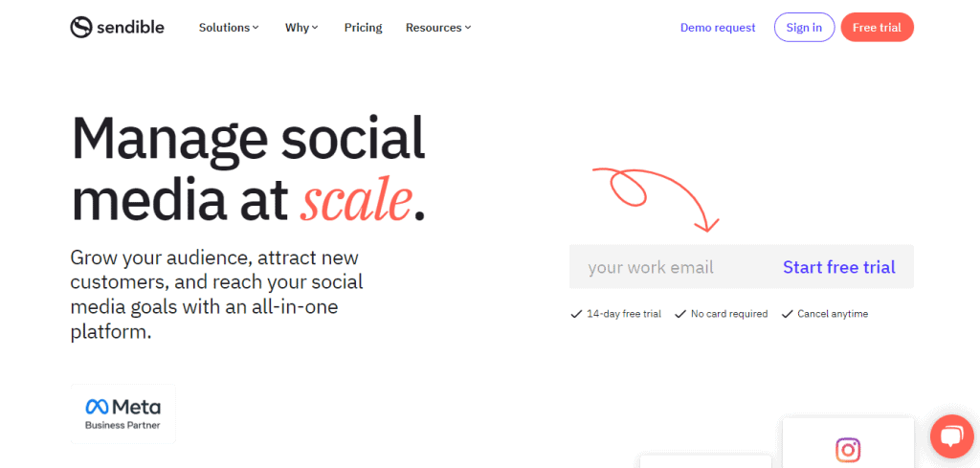Click the Sendible logo icon
This screenshot has height=468, width=980.
[81, 28]
